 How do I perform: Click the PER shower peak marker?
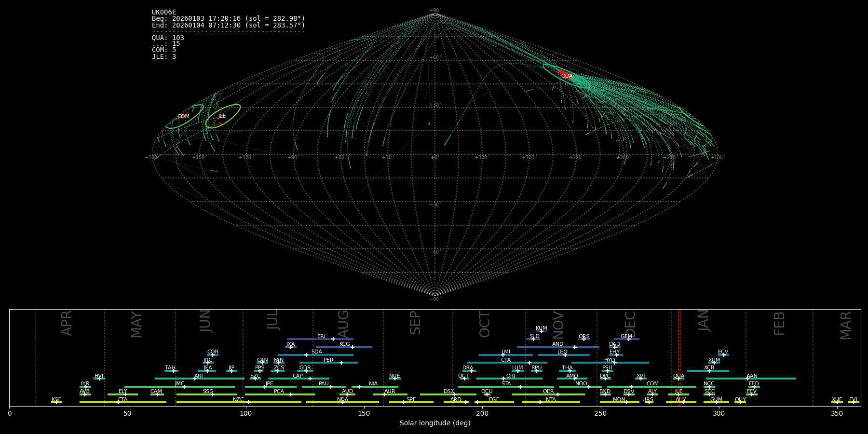click(x=341, y=363)
